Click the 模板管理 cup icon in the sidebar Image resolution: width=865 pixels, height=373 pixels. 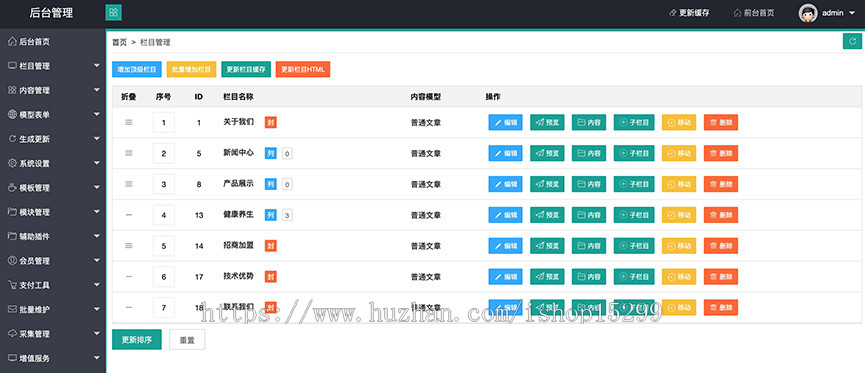(12, 188)
